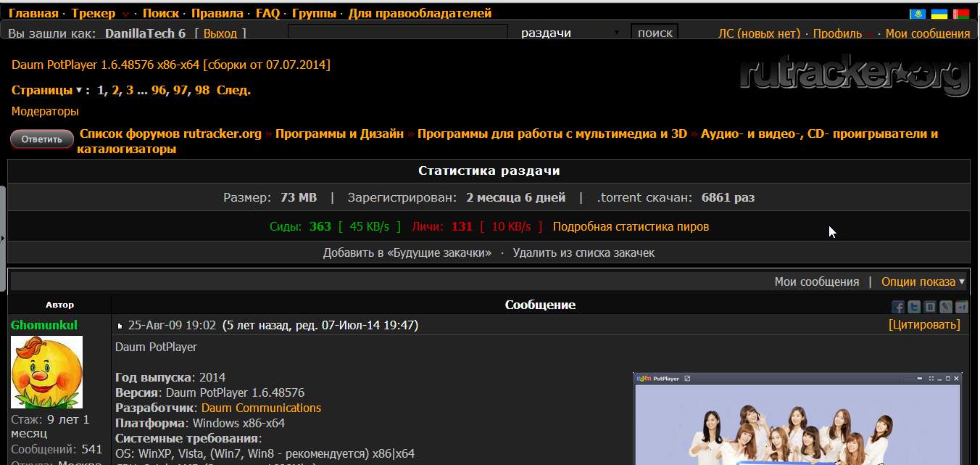Viewport: 980px width, 465px height.
Task: Click Удалить из списка закачек
Action: click(x=584, y=252)
